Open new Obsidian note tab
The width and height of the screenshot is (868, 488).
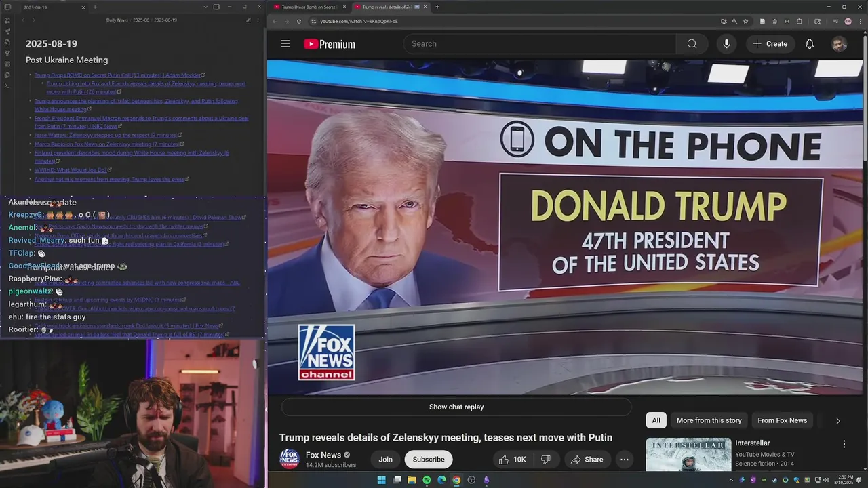pyautogui.click(x=95, y=7)
